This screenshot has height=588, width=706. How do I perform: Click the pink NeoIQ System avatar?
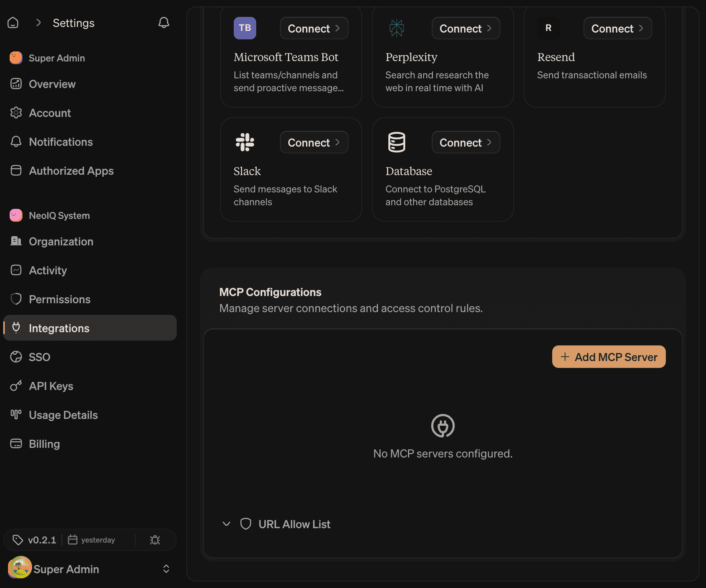16,215
